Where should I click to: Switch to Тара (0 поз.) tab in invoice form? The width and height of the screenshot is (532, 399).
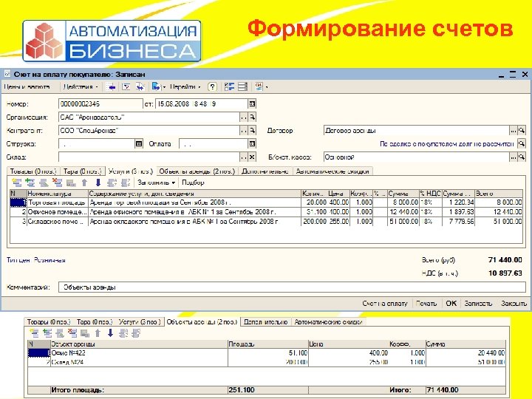coord(83,171)
